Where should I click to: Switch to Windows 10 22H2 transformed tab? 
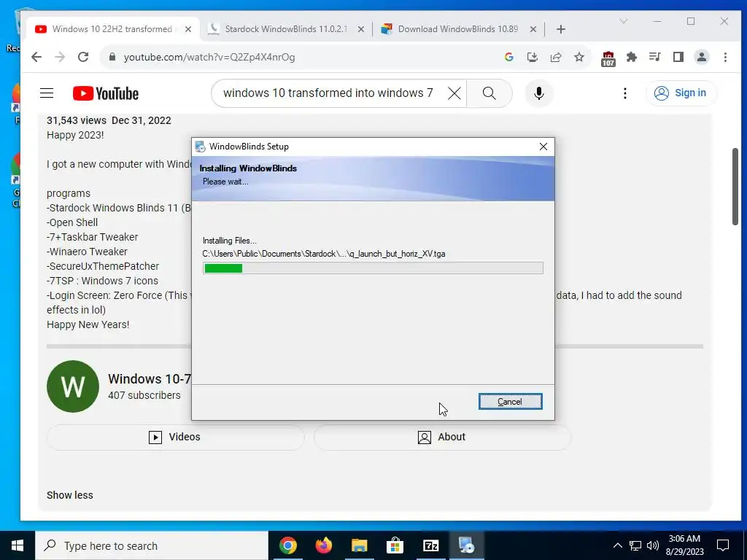[112, 29]
